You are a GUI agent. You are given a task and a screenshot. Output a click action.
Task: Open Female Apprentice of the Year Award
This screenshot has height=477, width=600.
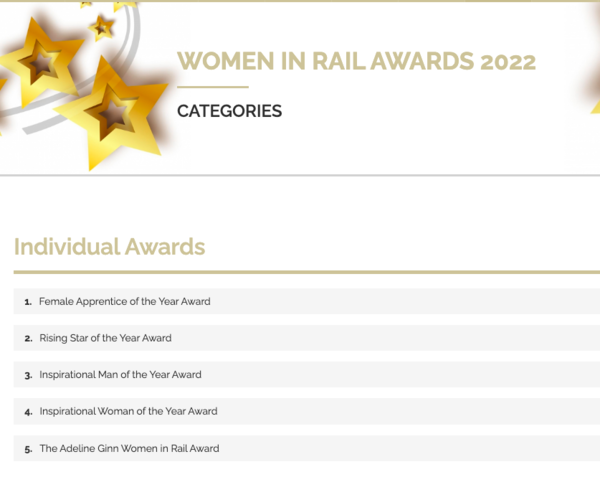click(307, 301)
